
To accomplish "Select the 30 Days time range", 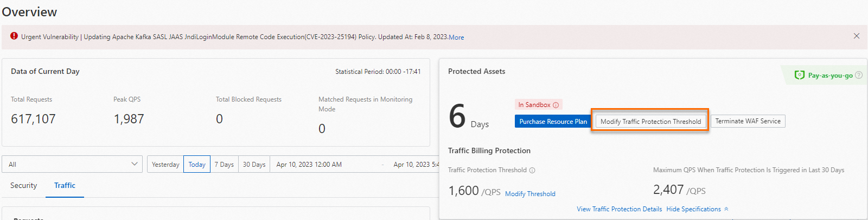I will click(x=254, y=164).
